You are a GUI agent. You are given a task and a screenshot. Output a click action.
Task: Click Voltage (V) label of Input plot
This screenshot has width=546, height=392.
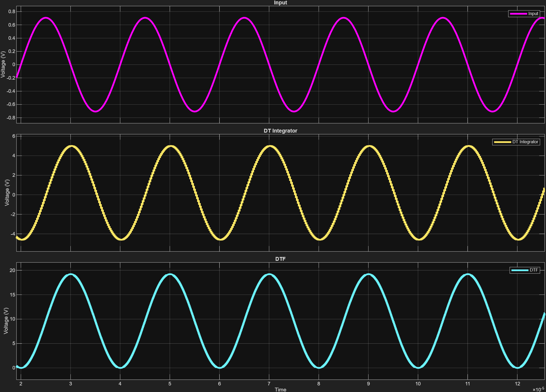coord(3,65)
